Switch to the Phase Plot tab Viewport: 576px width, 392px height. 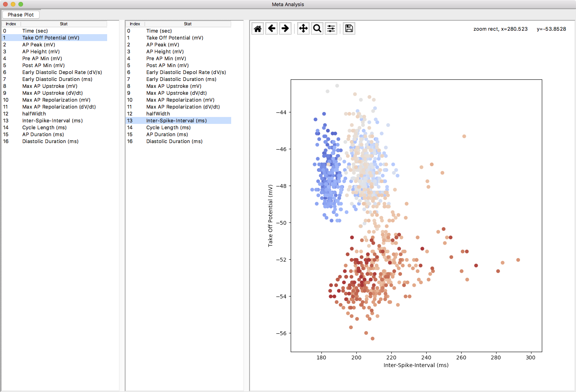click(x=21, y=15)
